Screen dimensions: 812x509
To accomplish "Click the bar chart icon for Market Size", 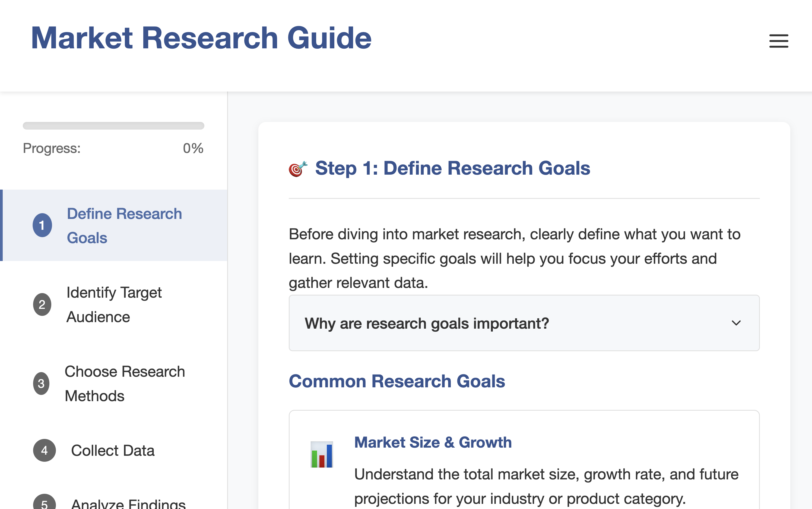I will pos(322,454).
